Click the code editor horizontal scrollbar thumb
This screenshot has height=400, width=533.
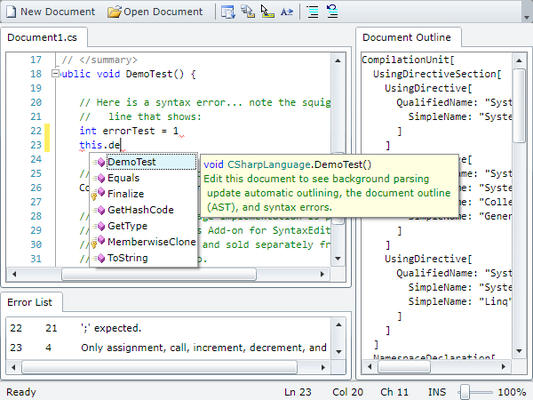point(159,274)
